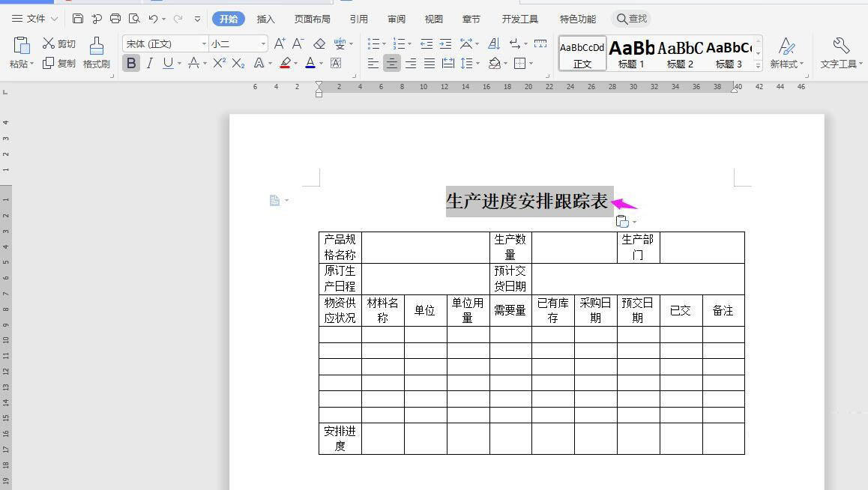Click the clear formatting eraser icon

pos(319,44)
